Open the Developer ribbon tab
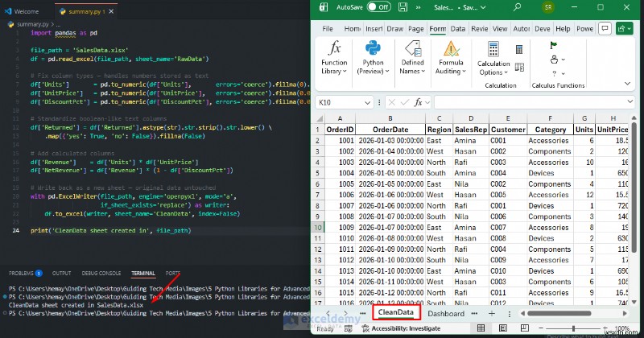The image size is (644, 338). click(542, 29)
